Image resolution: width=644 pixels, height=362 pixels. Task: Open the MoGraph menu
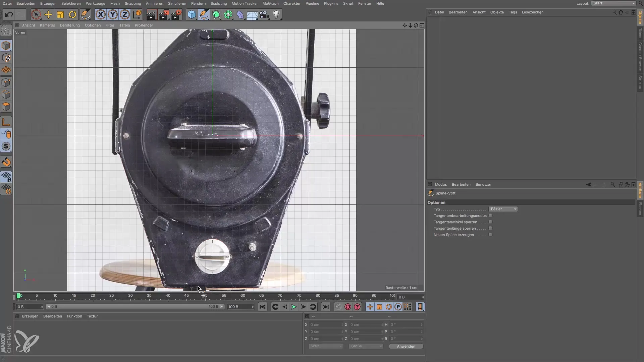tap(270, 3)
